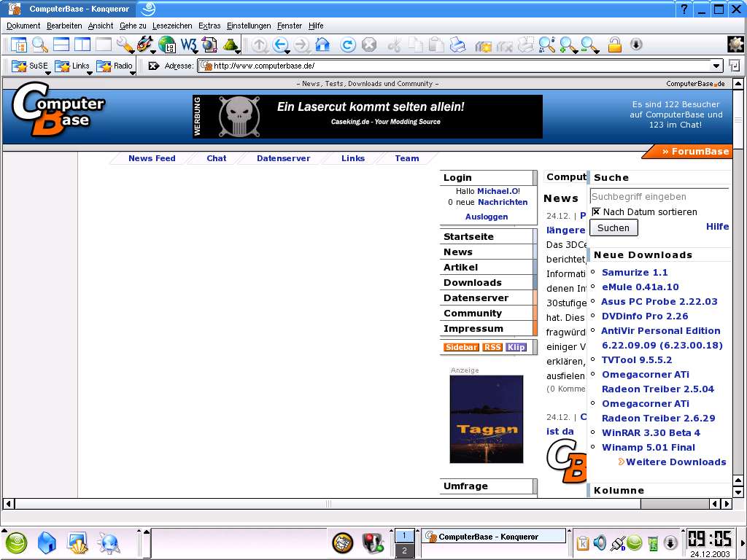Click the Go button beside address bar
This screenshot has height=560, width=747.
pyautogui.click(x=734, y=66)
